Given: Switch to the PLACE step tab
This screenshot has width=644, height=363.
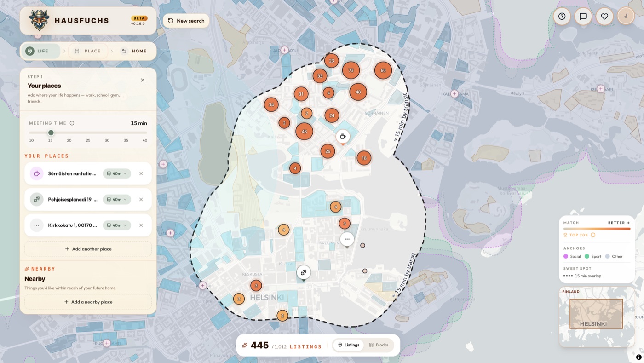Looking at the screenshot, I should 88,51.
